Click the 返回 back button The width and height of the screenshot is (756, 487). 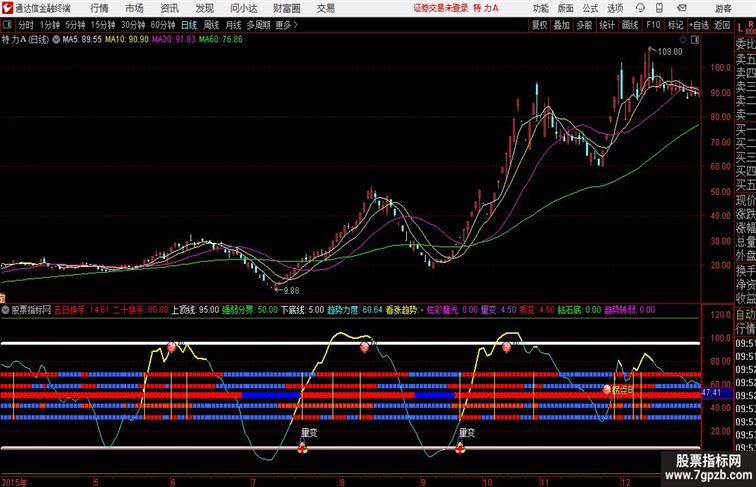722,25
